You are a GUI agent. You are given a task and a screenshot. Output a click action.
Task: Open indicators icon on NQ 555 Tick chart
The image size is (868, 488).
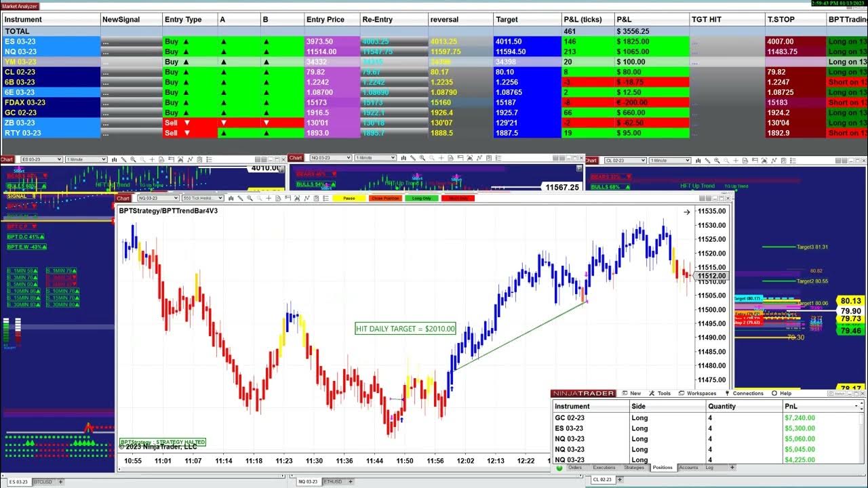tap(307, 198)
